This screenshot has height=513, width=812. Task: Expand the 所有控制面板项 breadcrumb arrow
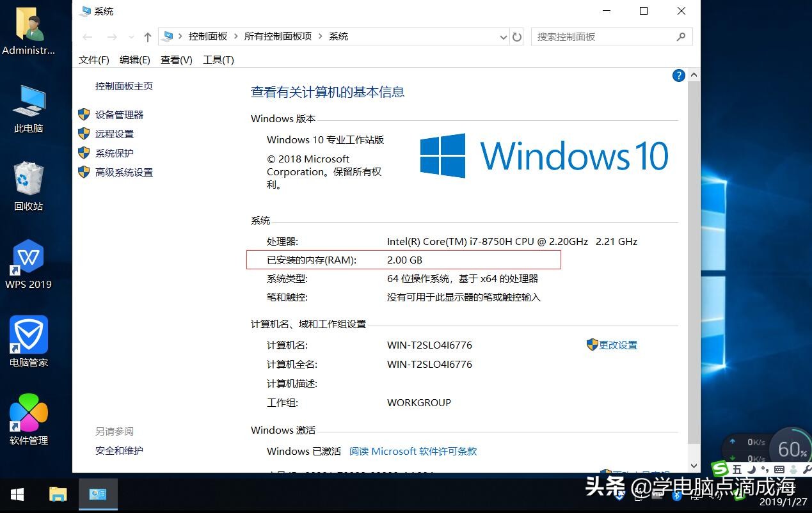pos(319,36)
